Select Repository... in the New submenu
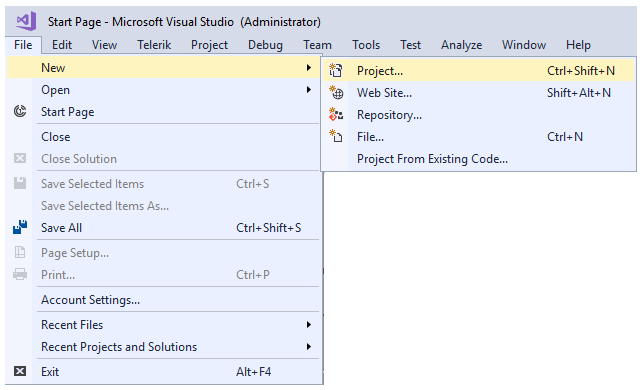This screenshot has height=390, width=644. tap(478, 115)
